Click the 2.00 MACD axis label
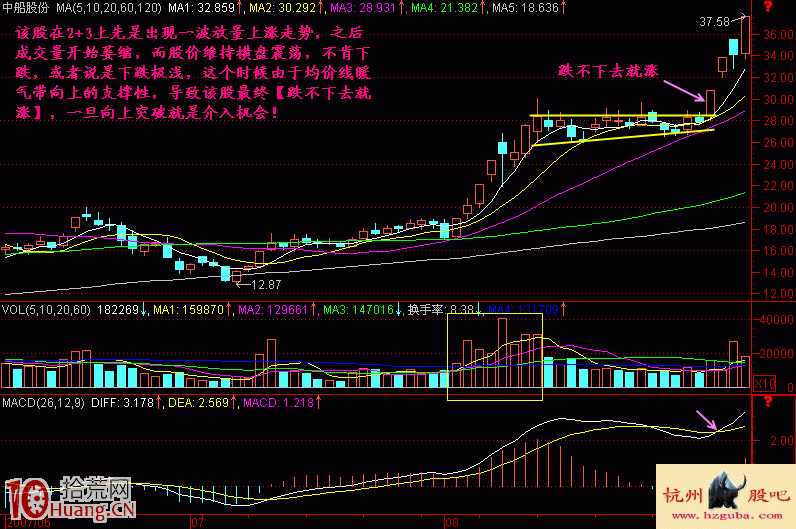 [782, 441]
